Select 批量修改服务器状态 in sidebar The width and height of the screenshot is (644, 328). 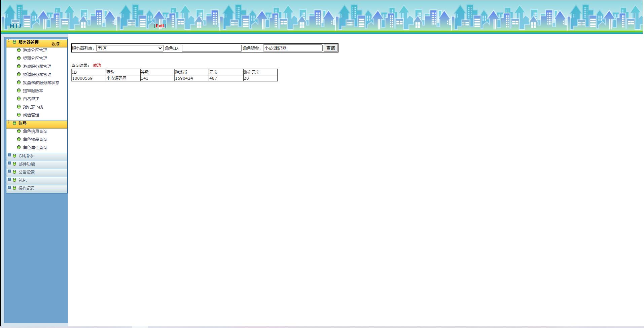click(41, 83)
